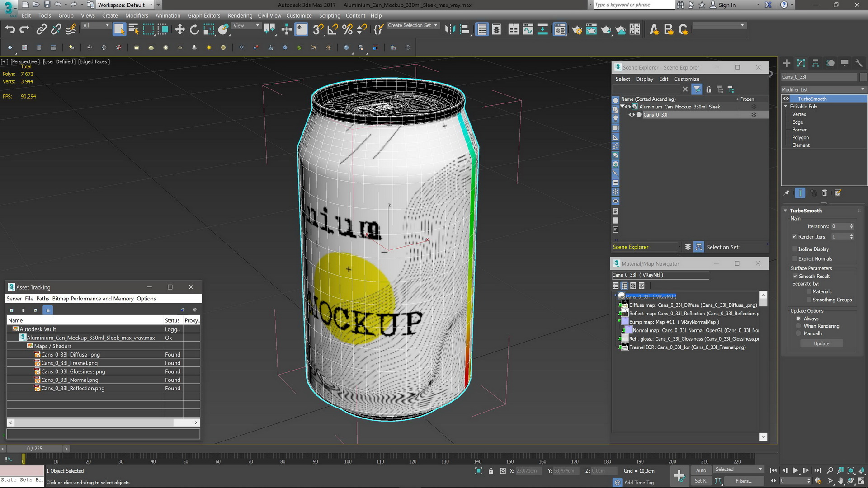Click the Undo arrow in main toolbar
The image size is (868, 488).
point(10,30)
